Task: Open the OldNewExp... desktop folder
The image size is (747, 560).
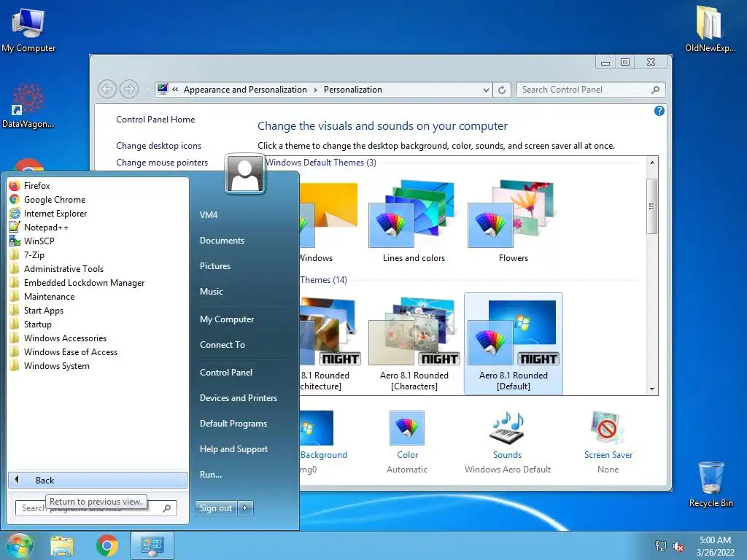Action: pos(710,28)
